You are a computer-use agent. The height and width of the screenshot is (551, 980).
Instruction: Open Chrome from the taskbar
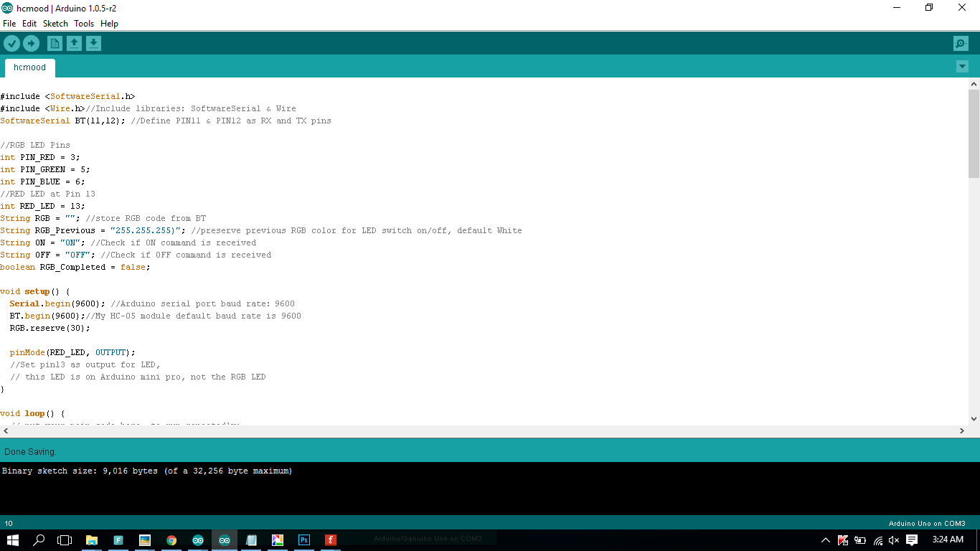click(x=171, y=540)
